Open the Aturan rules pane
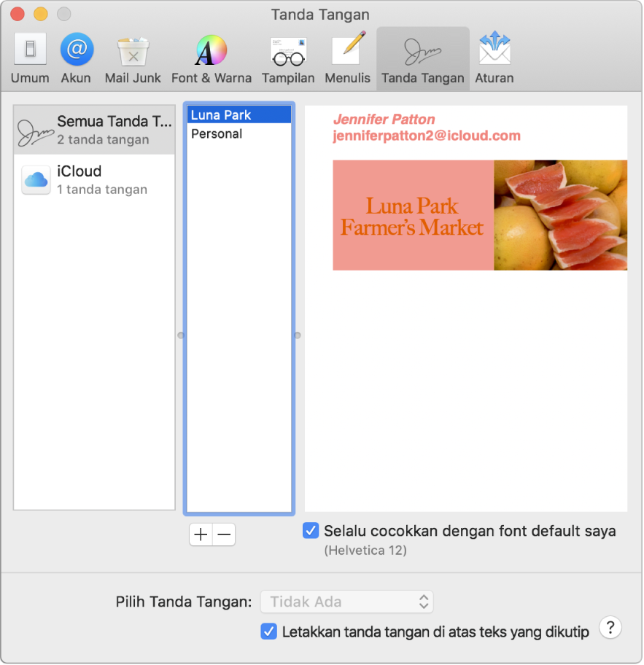This screenshot has height=665, width=644. coord(494,59)
